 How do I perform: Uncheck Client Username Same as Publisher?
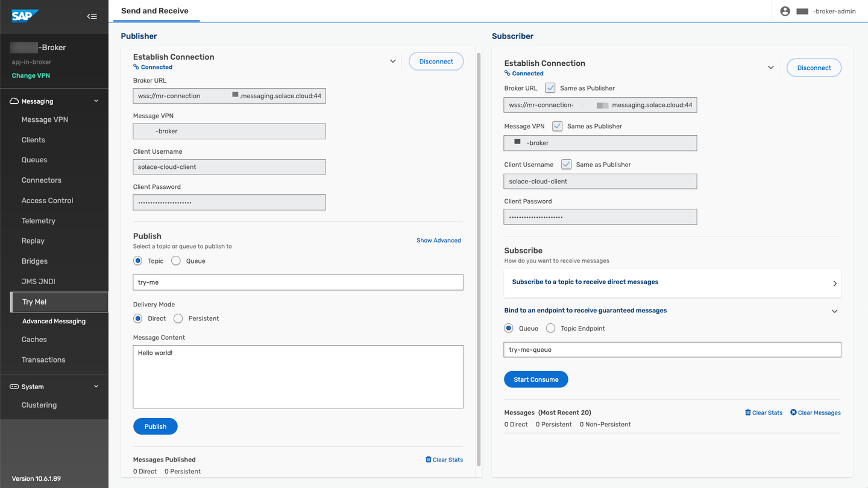click(566, 164)
